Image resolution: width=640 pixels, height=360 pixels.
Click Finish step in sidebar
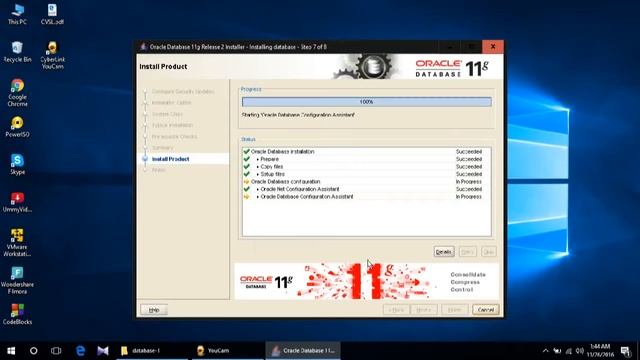[158, 170]
